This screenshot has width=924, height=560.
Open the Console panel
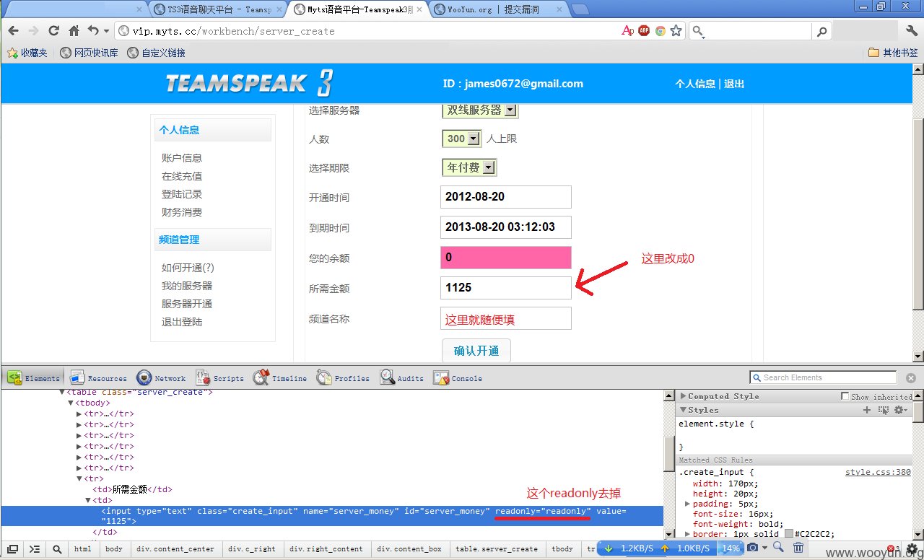[x=458, y=377]
